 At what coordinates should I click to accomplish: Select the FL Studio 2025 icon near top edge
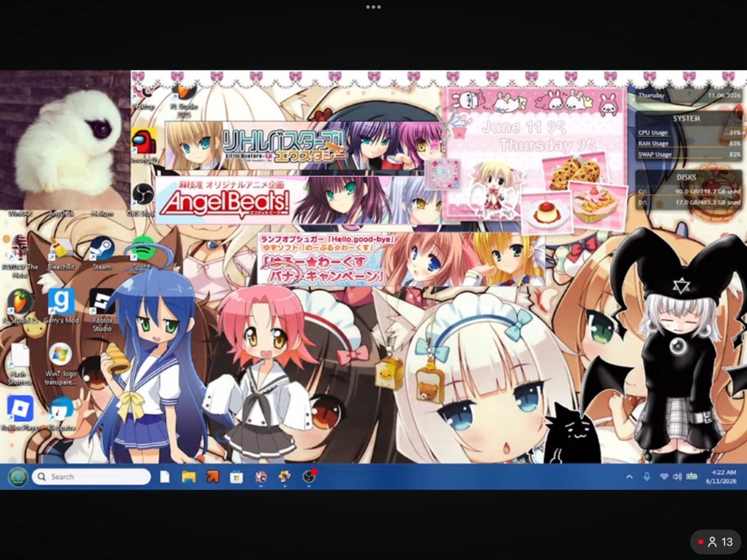[184, 93]
